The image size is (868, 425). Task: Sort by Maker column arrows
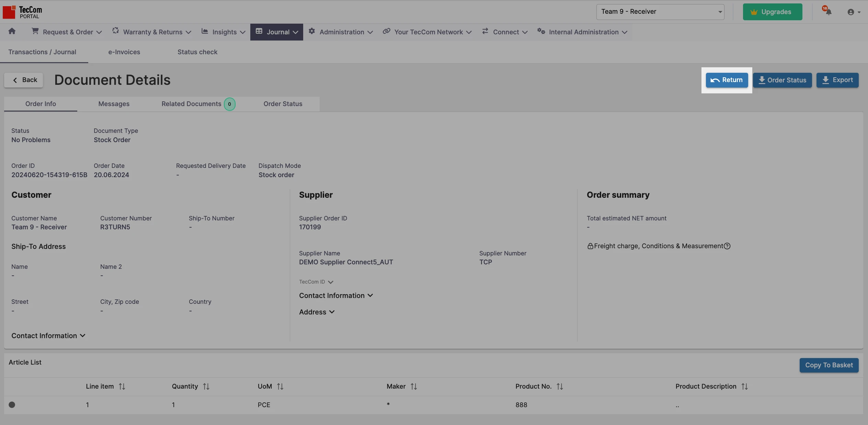(x=414, y=387)
